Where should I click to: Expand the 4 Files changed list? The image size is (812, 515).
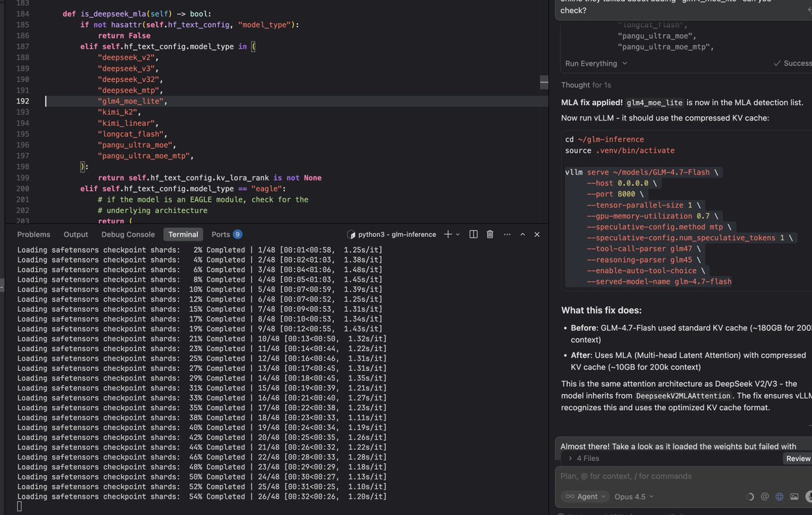(583, 458)
